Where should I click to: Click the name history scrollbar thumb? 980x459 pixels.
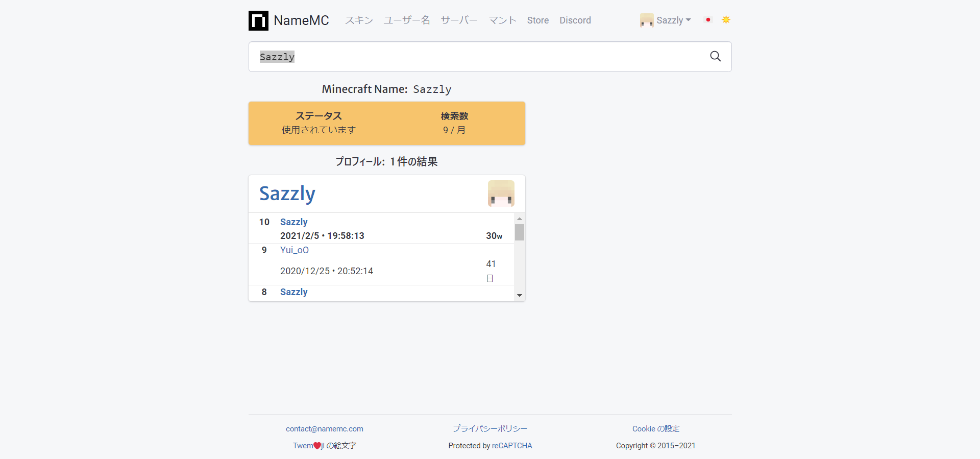tap(520, 232)
